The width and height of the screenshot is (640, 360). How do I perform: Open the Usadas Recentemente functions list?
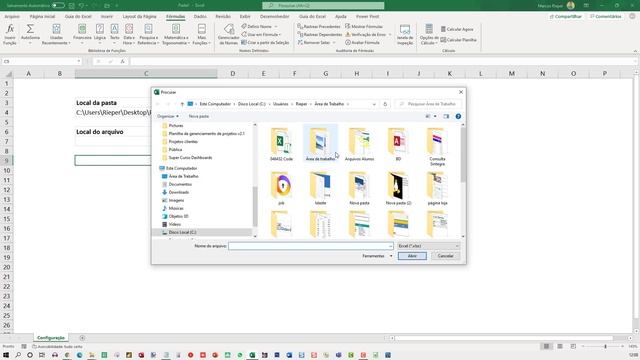(56, 34)
